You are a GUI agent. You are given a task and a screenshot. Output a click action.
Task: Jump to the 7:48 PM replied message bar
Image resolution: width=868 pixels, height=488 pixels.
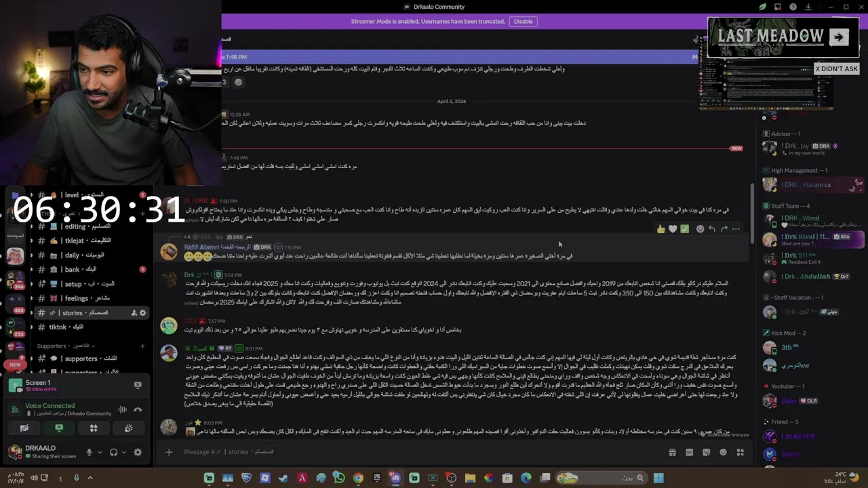point(458,57)
